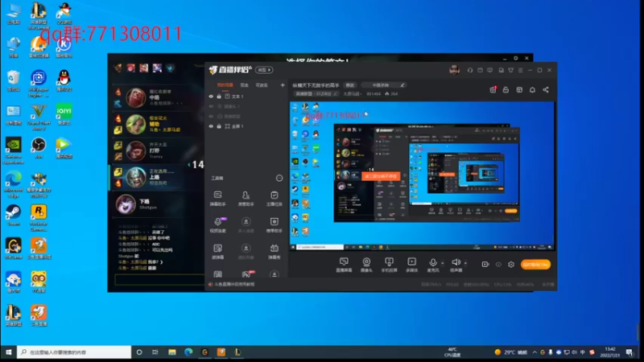Open the 视频连麦 tool
This screenshot has height=362, width=644.
tap(217, 225)
